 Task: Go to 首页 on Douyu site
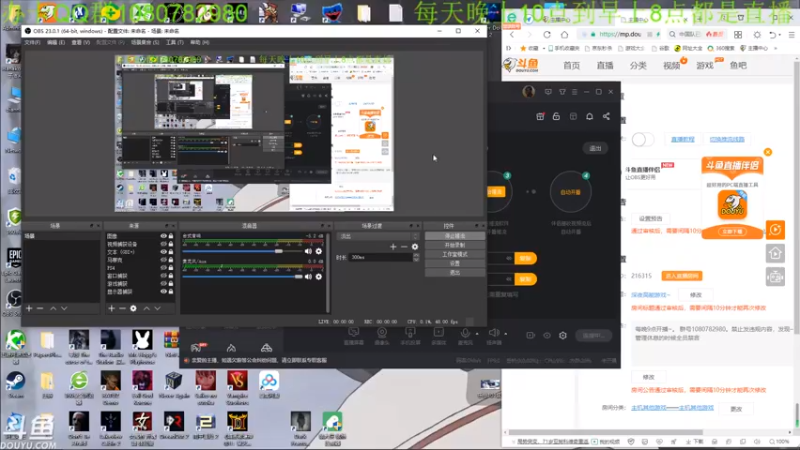coord(571,65)
